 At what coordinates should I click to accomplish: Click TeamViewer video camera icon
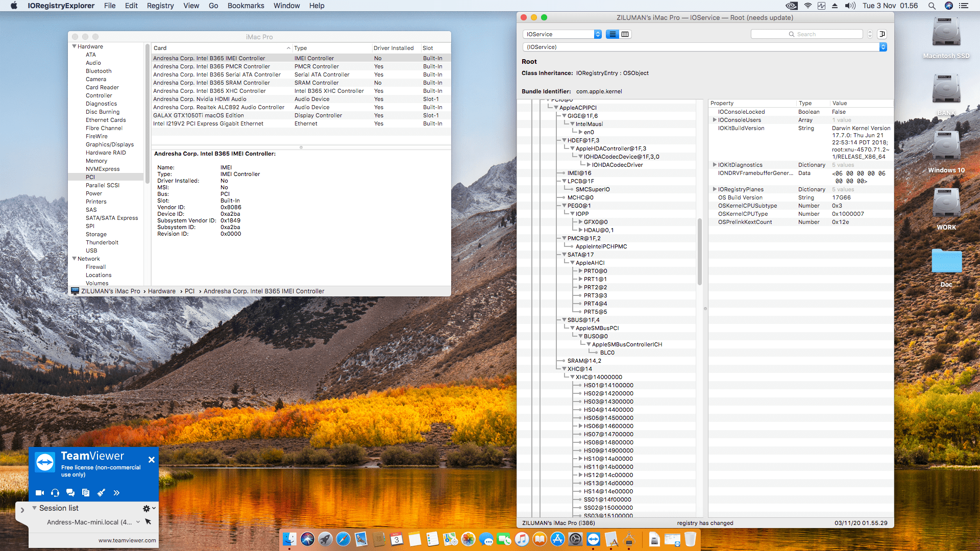coord(40,493)
